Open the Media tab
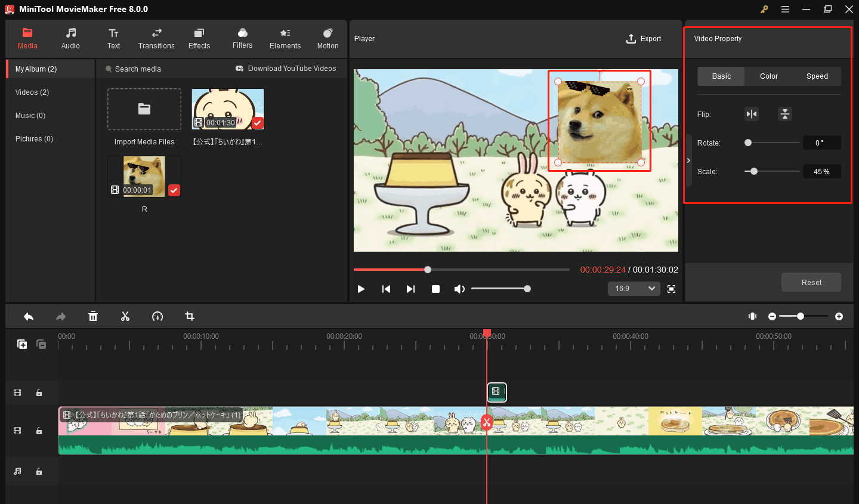 tap(27, 39)
